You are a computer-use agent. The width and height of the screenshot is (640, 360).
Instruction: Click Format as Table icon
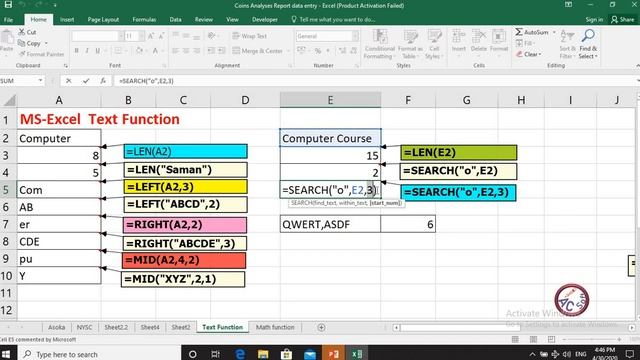[410, 37]
